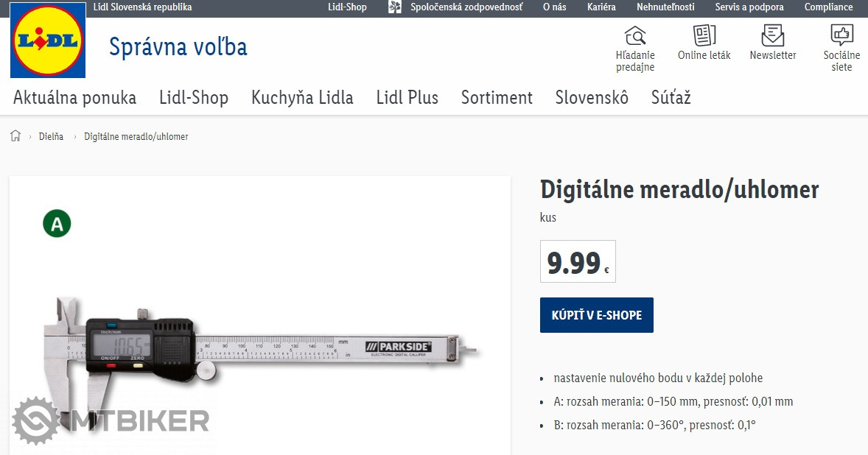Visit the Compliance link
This screenshot has height=455, width=868.
828,7
